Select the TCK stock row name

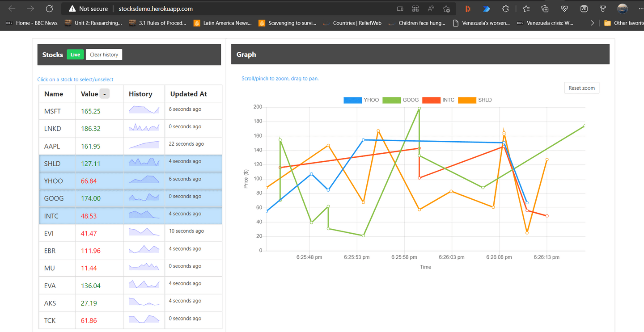click(50, 320)
